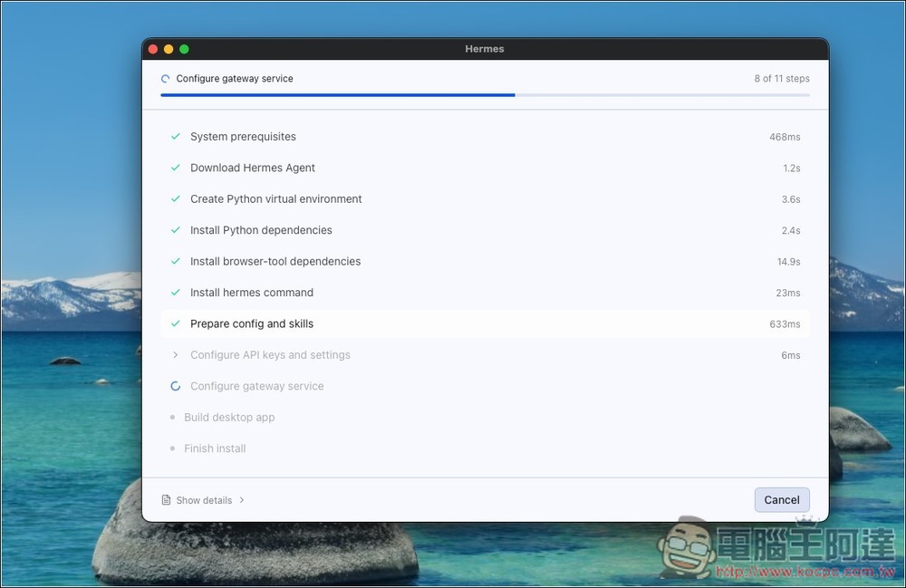This screenshot has width=906, height=588.
Task: Select 'Prepare config and skills' step
Action: coord(486,323)
